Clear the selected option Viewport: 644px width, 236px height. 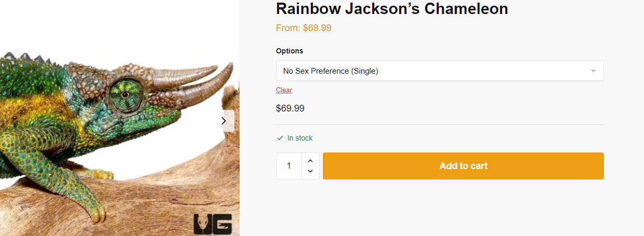point(284,90)
